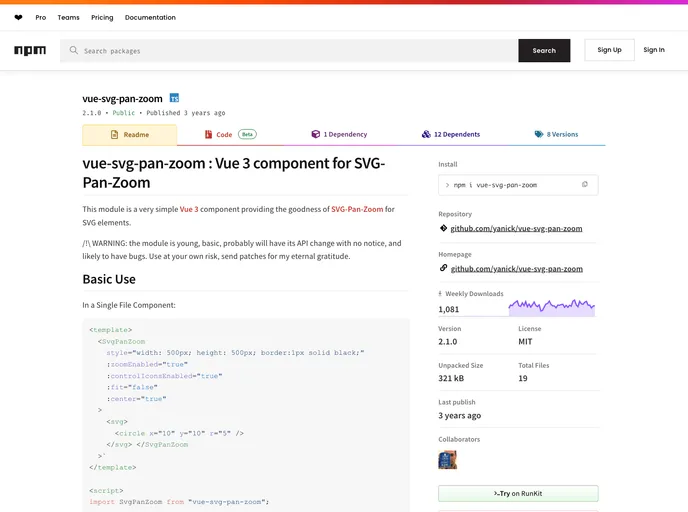Open the Pro menu link
This screenshot has height=512, width=688.
(41, 18)
